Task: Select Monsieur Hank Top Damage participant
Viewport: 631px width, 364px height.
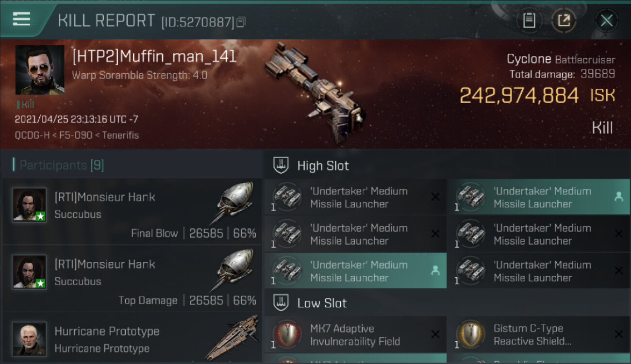Action: tap(132, 278)
